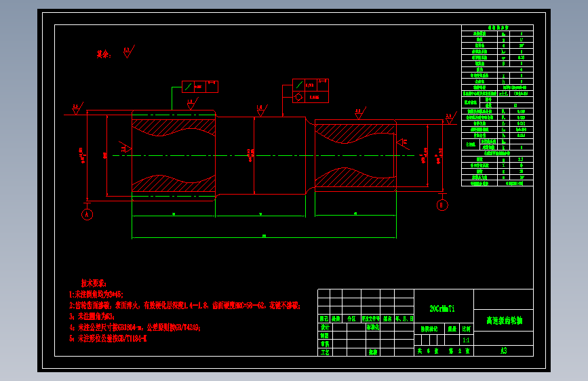Select the 设计 cell in title block
The image size is (588, 381).
(x=325, y=327)
